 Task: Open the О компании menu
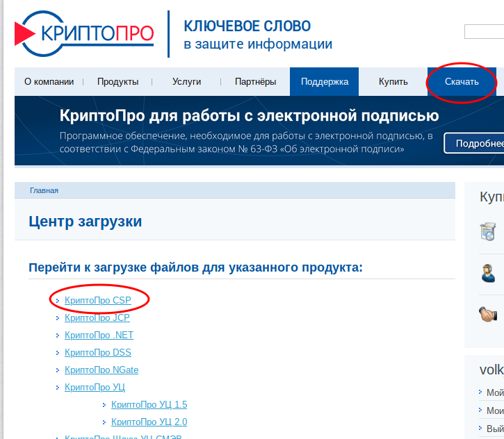click(49, 82)
